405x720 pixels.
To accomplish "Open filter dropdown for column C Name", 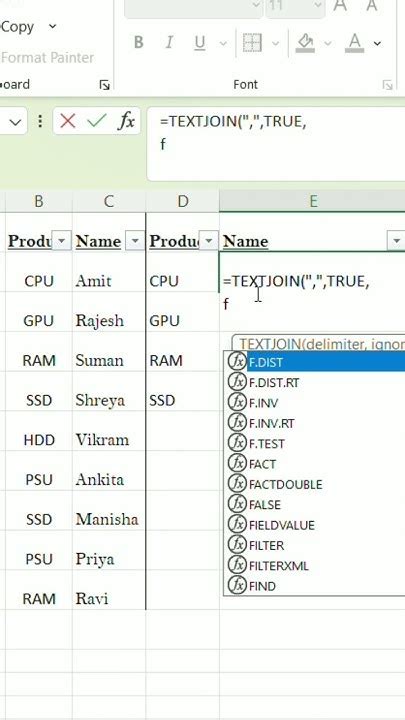I will (x=135, y=241).
